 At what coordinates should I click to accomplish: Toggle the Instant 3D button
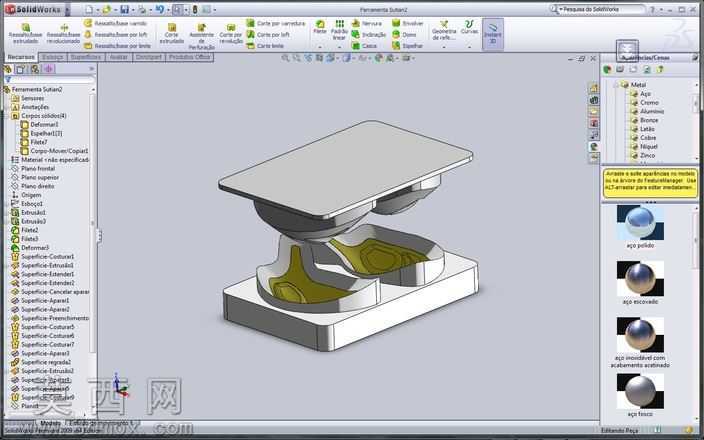pos(493,33)
